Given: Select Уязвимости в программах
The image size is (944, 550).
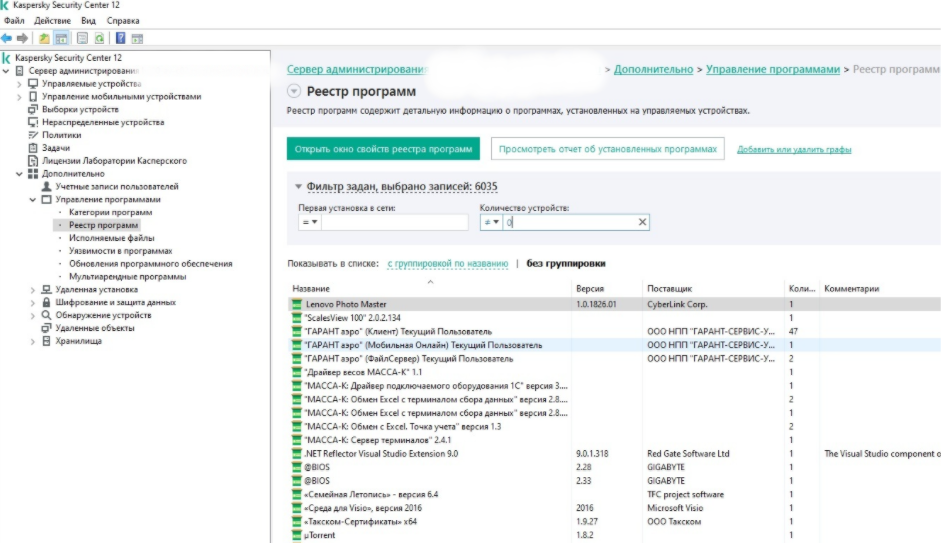Looking at the screenshot, I should (120, 251).
